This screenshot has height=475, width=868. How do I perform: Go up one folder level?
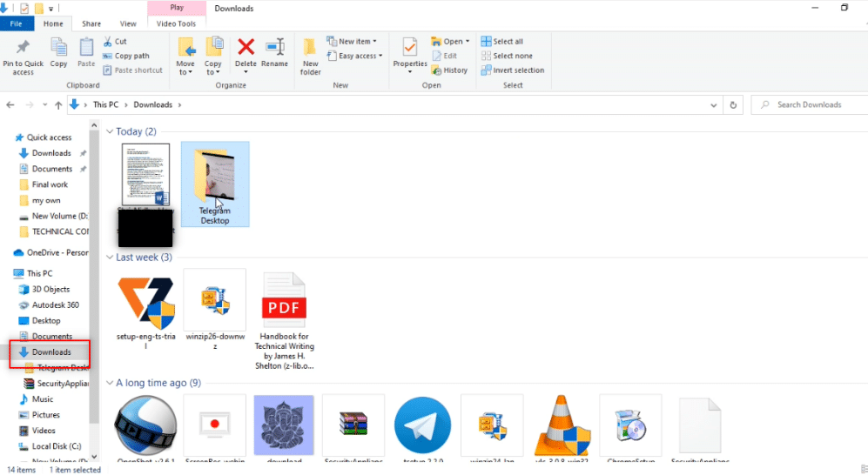(58, 104)
